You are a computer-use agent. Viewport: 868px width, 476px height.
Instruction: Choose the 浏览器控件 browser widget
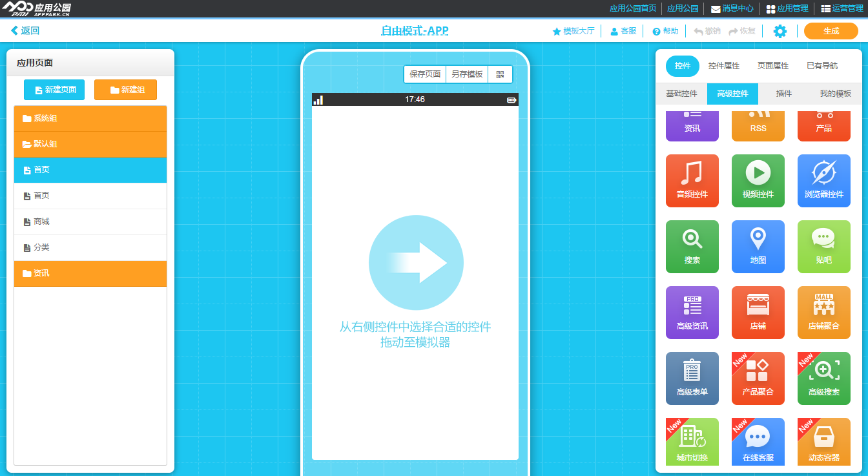pos(823,181)
